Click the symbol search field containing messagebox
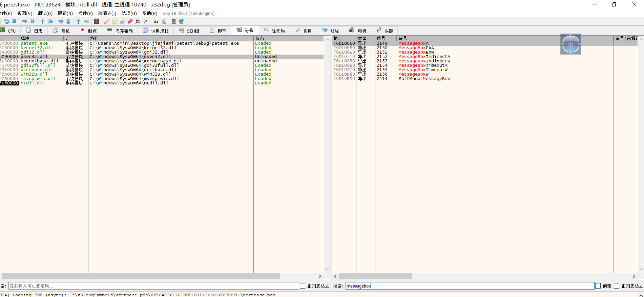The width and height of the screenshot is (644, 297). [470, 286]
